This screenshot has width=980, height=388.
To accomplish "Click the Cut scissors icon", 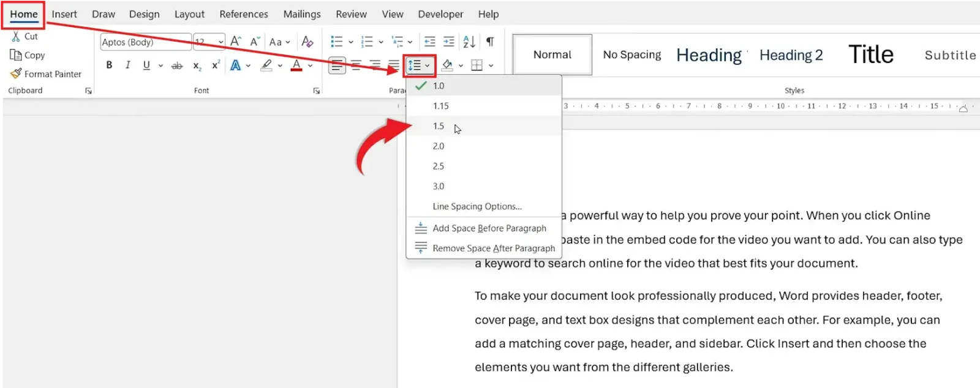I will (x=16, y=37).
